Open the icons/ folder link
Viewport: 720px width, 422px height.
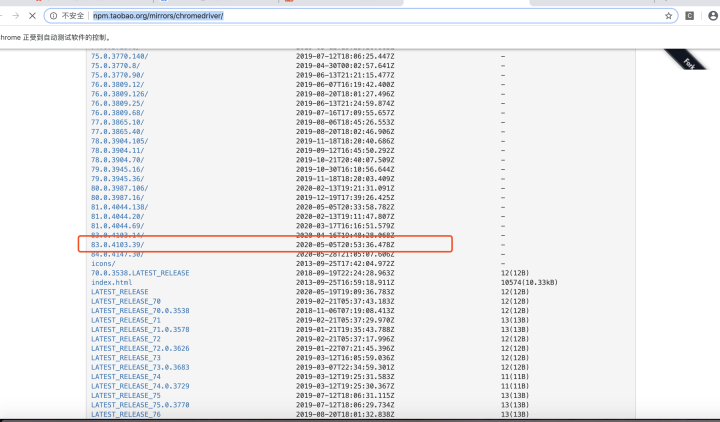pos(103,264)
